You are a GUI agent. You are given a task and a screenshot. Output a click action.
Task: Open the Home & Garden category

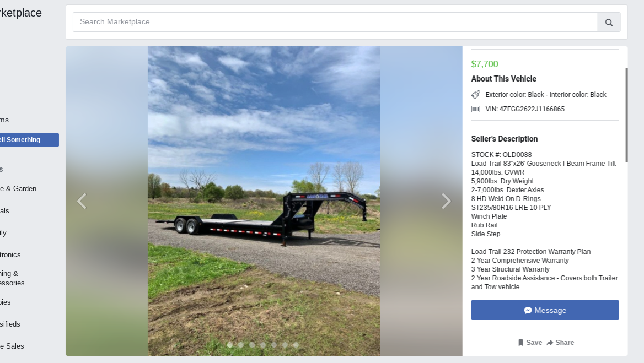(18, 189)
